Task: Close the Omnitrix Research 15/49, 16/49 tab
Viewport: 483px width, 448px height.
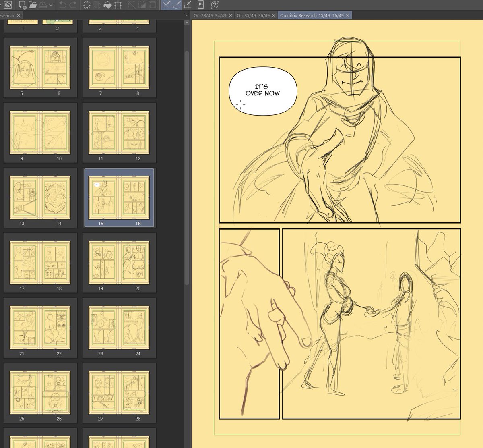Action: tap(348, 15)
